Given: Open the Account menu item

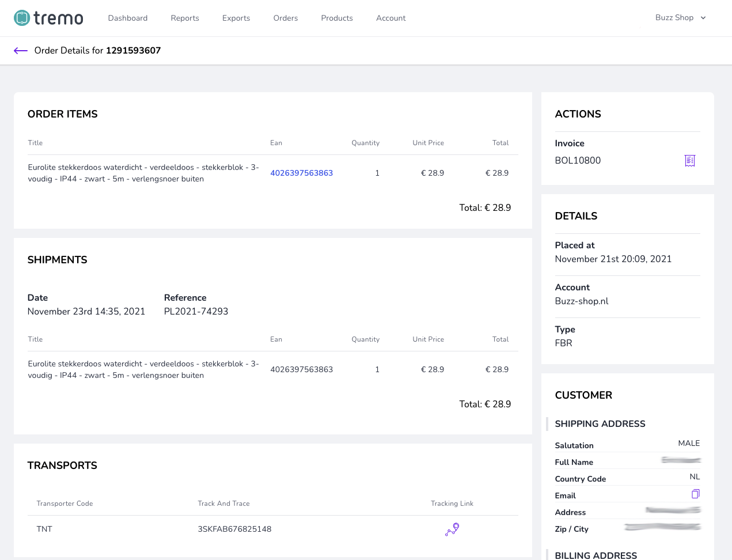Looking at the screenshot, I should (391, 18).
